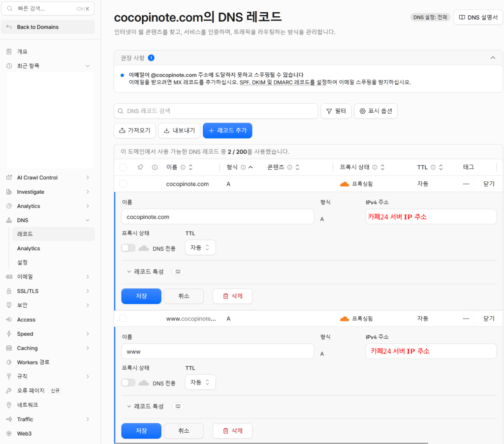The height and width of the screenshot is (444, 504).
Task: Toggle the select-all checkbox in table header
Action: pos(123,167)
